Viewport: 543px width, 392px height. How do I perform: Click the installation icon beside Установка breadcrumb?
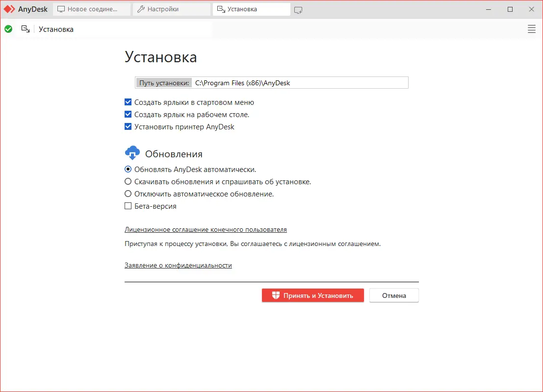pos(26,29)
